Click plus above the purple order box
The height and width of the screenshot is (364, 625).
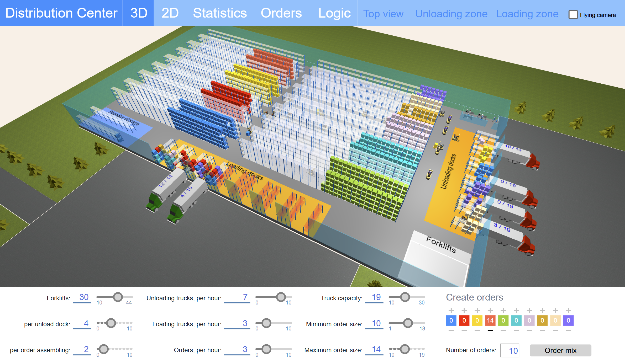pos(568,311)
